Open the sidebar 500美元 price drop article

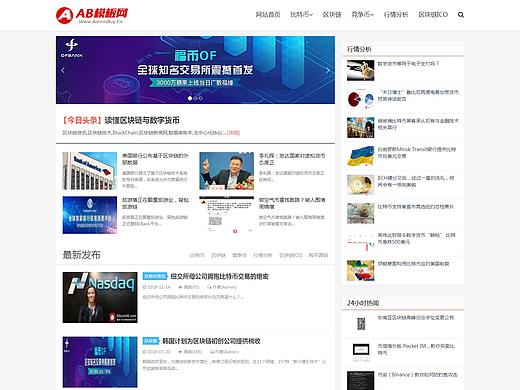click(x=416, y=238)
